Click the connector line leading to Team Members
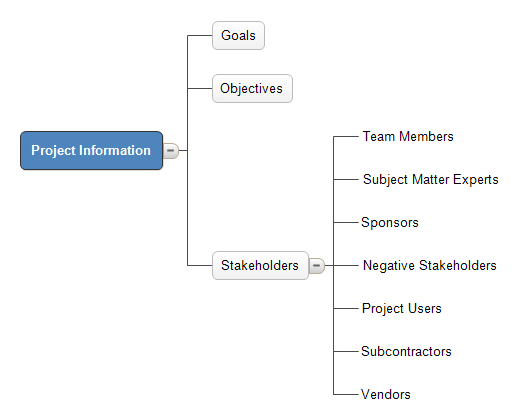This screenshot has width=530, height=411. point(346,137)
